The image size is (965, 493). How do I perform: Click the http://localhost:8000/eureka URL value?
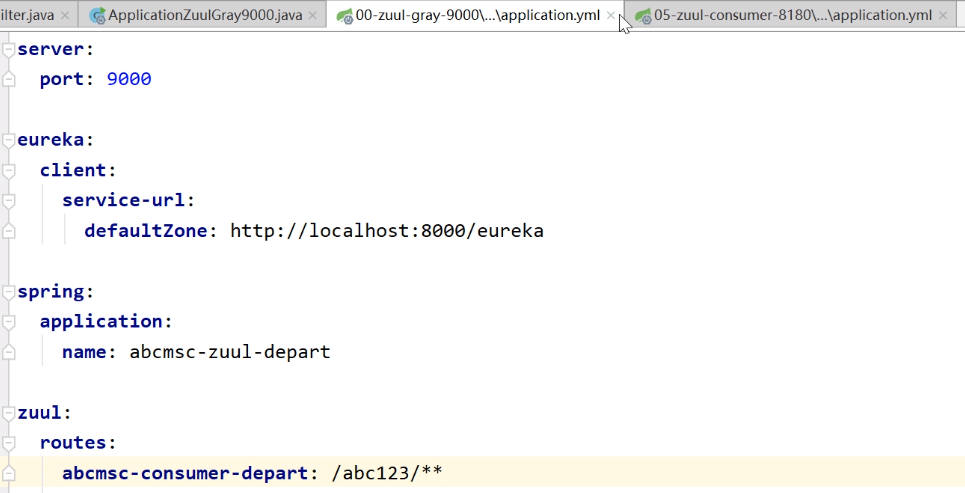(x=386, y=231)
